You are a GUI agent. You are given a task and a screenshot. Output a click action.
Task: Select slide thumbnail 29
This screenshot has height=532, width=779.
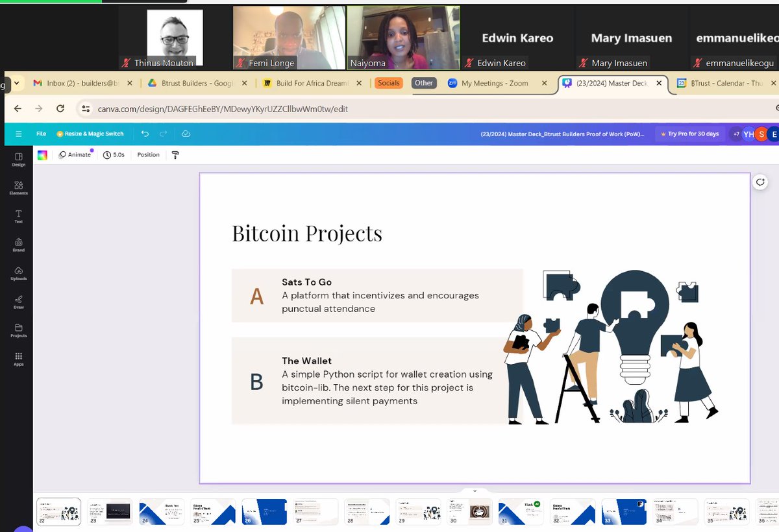pyautogui.click(x=418, y=511)
